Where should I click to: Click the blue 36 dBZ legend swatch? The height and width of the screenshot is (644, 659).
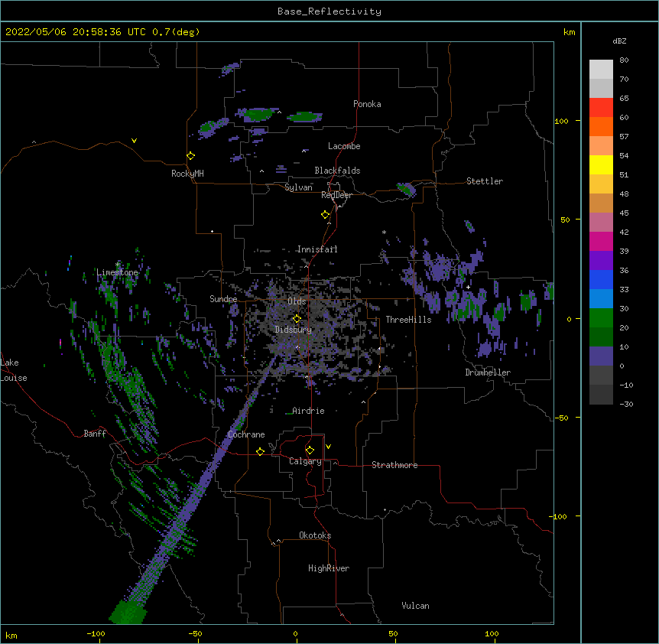click(x=601, y=279)
